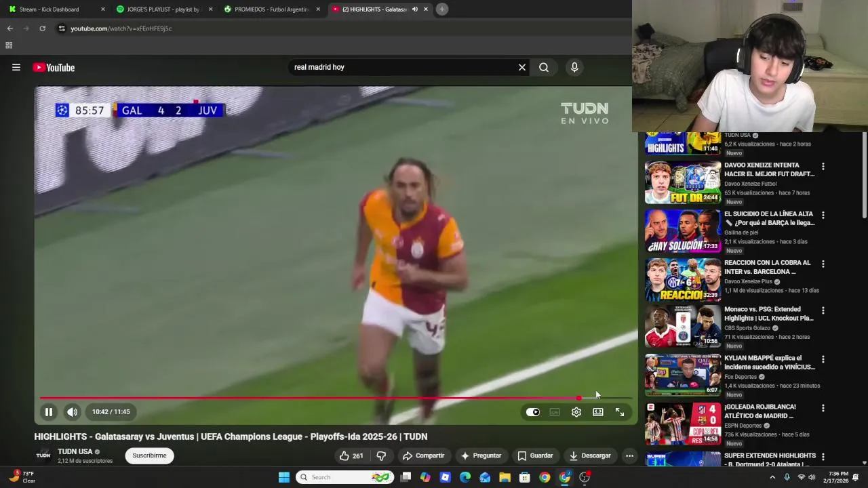868x488 pixels.
Task: Mute the audio icon on YouTube tab
Action: [414, 9]
